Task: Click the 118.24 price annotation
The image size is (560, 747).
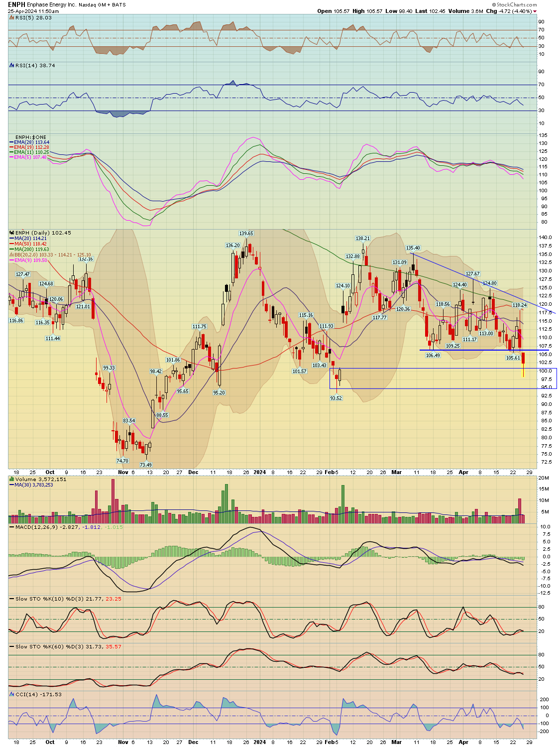Action: coord(519,305)
